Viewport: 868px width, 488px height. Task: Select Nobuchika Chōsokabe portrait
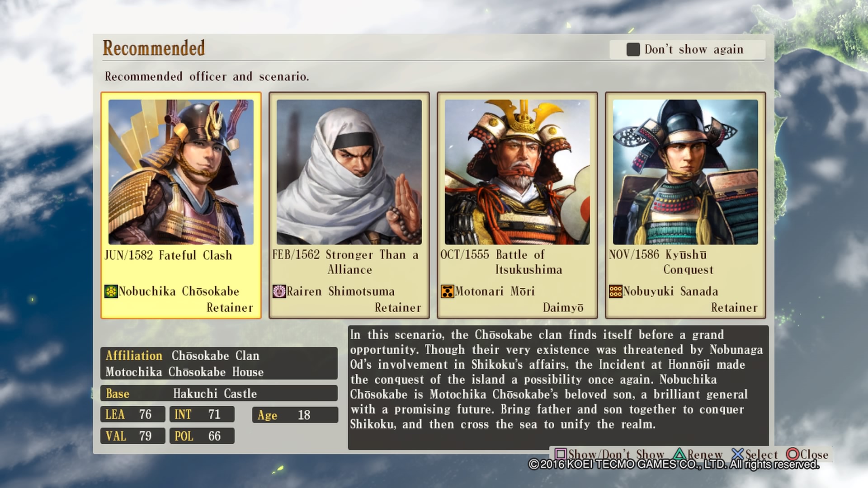point(181,172)
